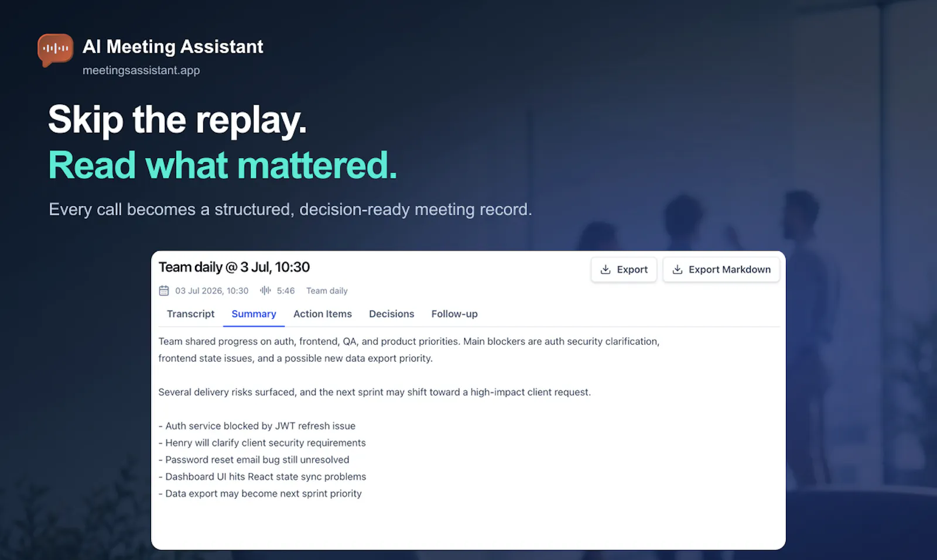Select the Summary tab
This screenshot has height=560, width=937.
coord(254,314)
